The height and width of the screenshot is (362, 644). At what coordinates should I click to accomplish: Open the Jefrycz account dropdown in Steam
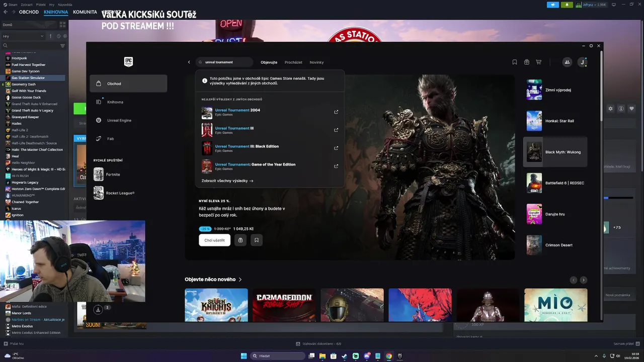[x=594, y=5]
